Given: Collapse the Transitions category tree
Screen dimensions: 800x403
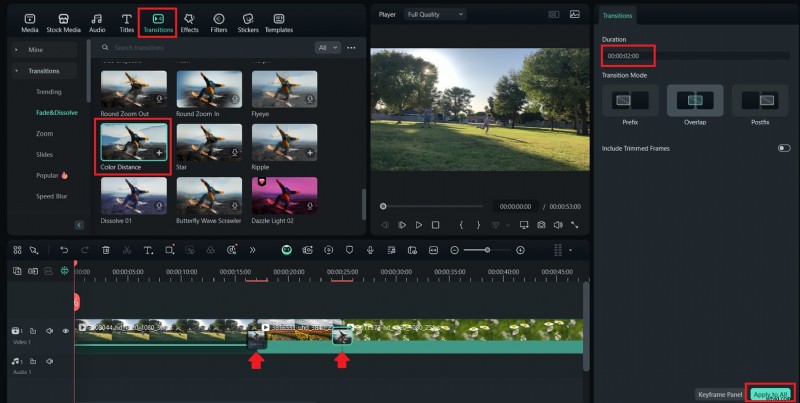Looking at the screenshot, I should pyautogui.click(x=16, y=71).
